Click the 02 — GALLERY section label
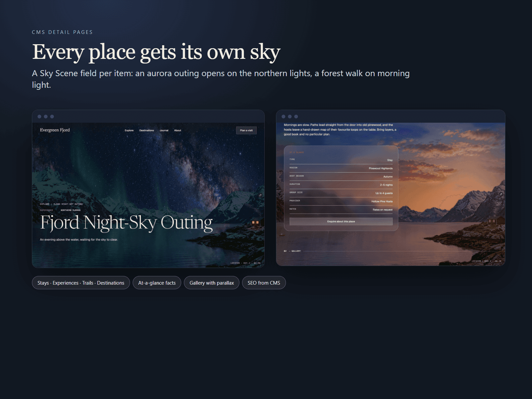This screenshot has height=399, width=532. pos(292,251)
